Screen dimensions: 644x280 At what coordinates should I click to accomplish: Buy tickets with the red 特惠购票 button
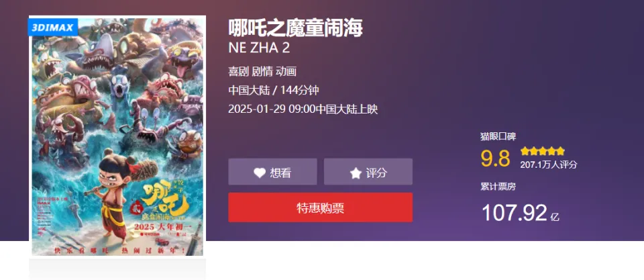321,207
